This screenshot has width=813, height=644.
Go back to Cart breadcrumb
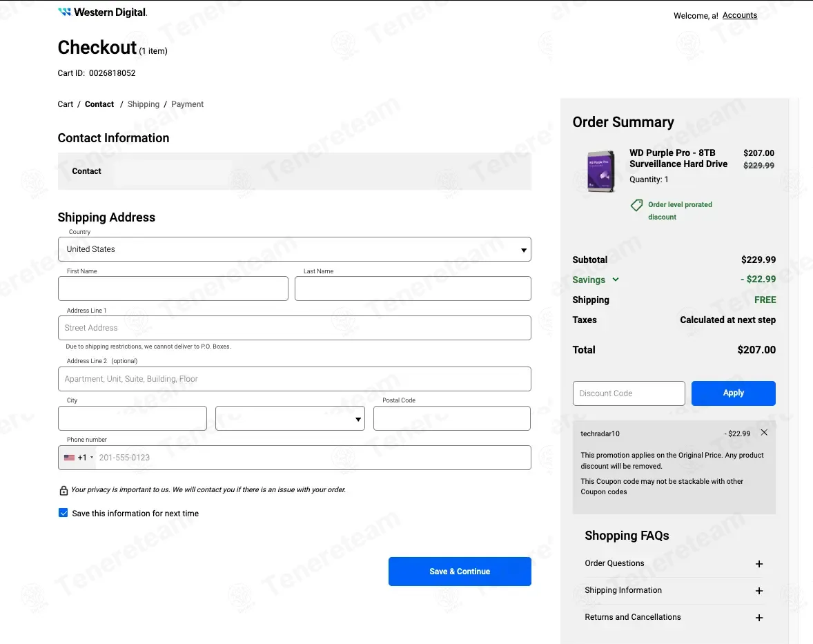click(x=66, y=104)
